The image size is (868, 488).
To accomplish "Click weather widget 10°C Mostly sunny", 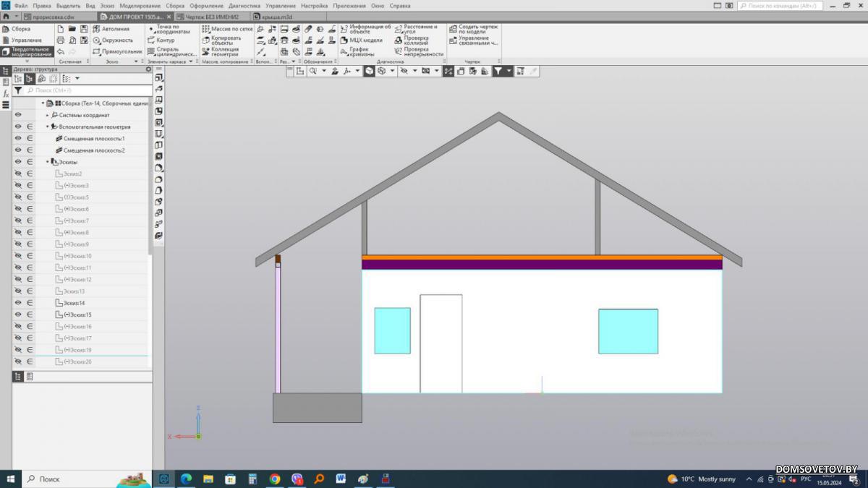I will (x=701, y=479).
